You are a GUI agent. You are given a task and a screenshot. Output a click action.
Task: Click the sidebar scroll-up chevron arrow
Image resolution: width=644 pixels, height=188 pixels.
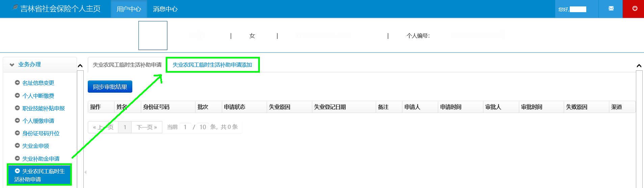(x=80, y=66)
